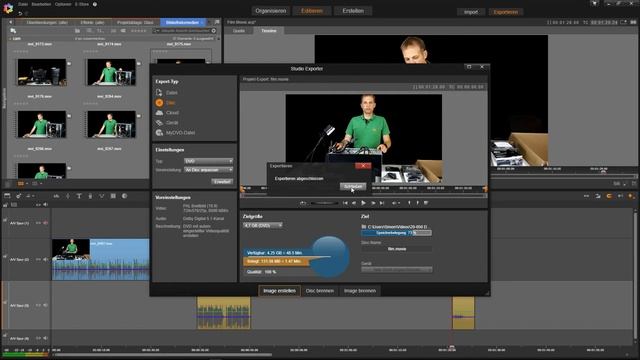This screenshot has height=360, width=640.
Task: Step one frame back in exporter
Action: click(354, 203)
